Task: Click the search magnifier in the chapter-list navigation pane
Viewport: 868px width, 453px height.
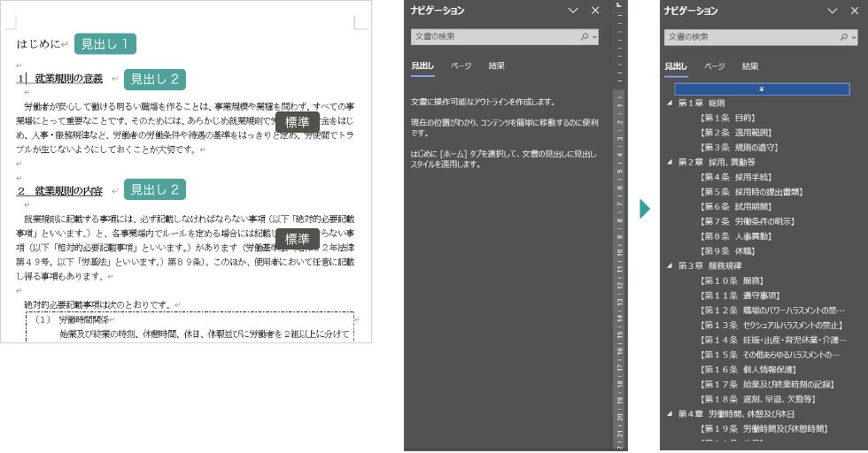Action: click(x=839, y=37)
